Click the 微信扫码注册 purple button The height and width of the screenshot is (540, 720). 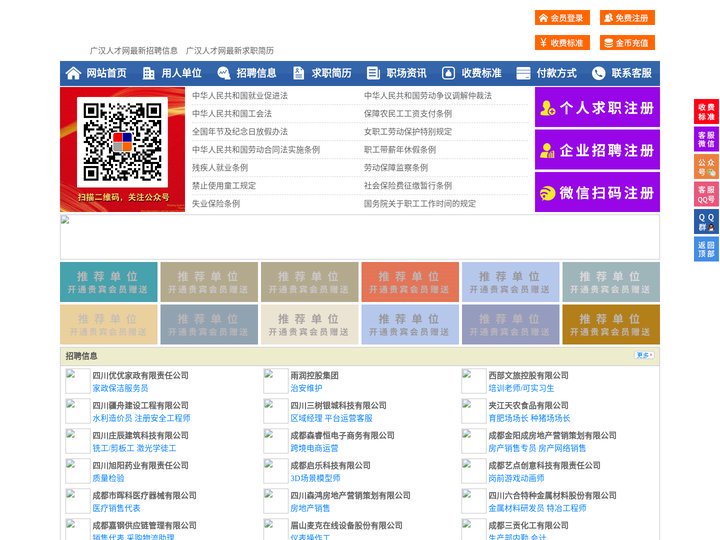(597, 192)
